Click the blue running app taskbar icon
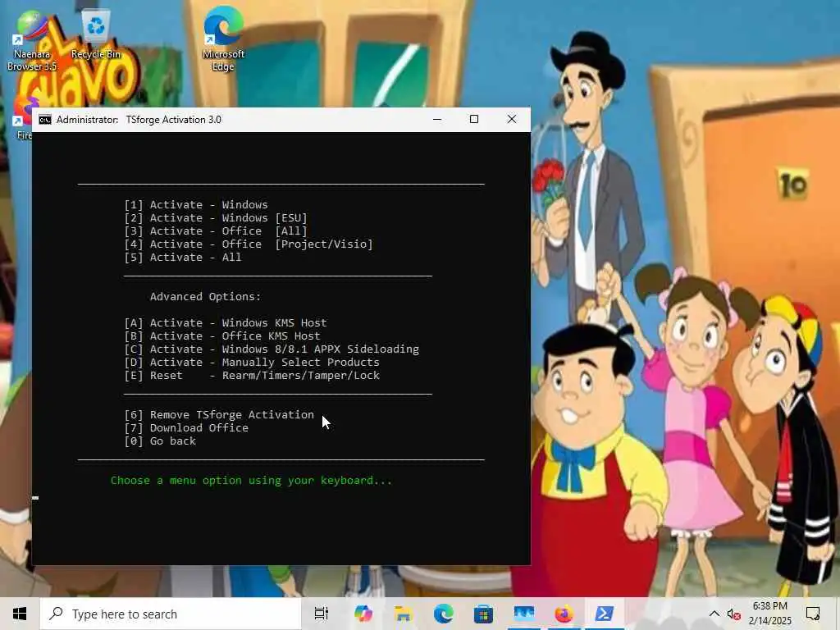This screenshot has width=840, height=630. coord(523,614)
